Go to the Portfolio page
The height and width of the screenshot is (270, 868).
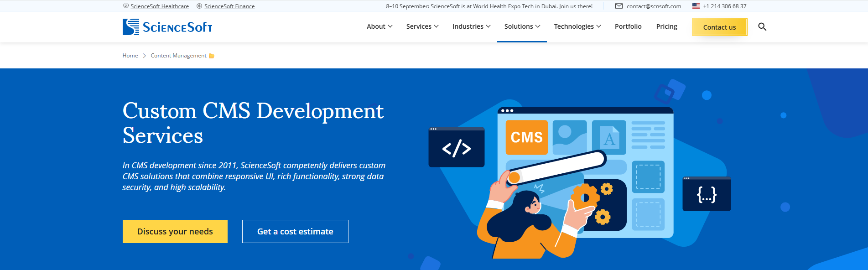[628, 26]
